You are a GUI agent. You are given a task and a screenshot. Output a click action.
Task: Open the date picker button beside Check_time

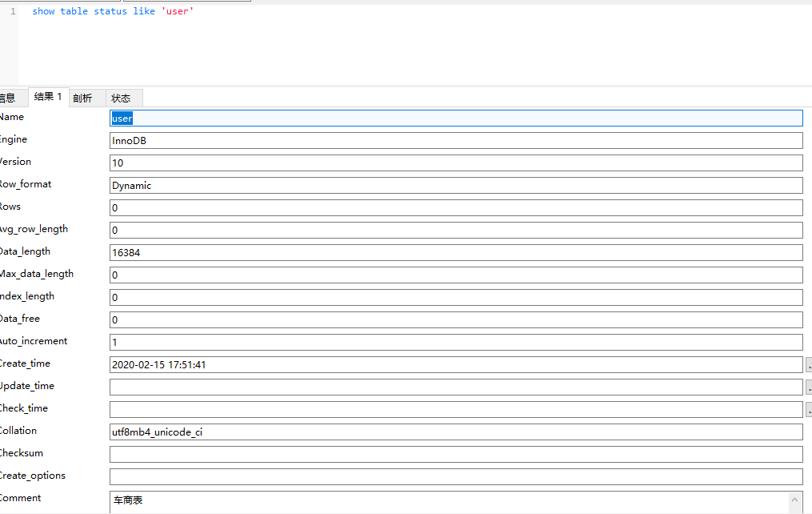point(809,409)
